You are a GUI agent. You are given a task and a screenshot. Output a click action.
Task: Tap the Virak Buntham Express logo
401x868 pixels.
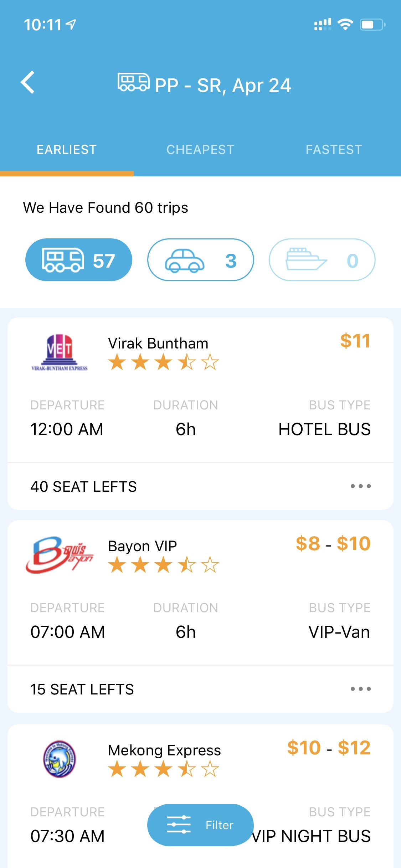[x=60, y=352]
